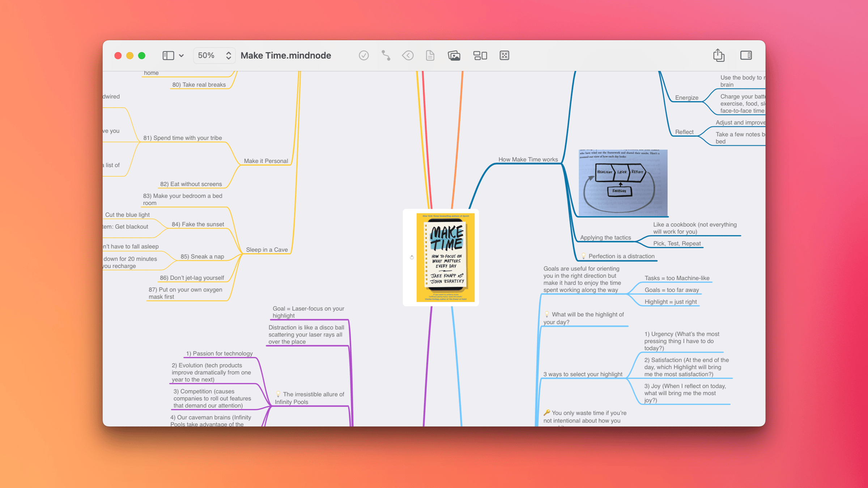Click the visual tags layout icon
The width and height of the screenshot is (868, 488).
(480, 55)
